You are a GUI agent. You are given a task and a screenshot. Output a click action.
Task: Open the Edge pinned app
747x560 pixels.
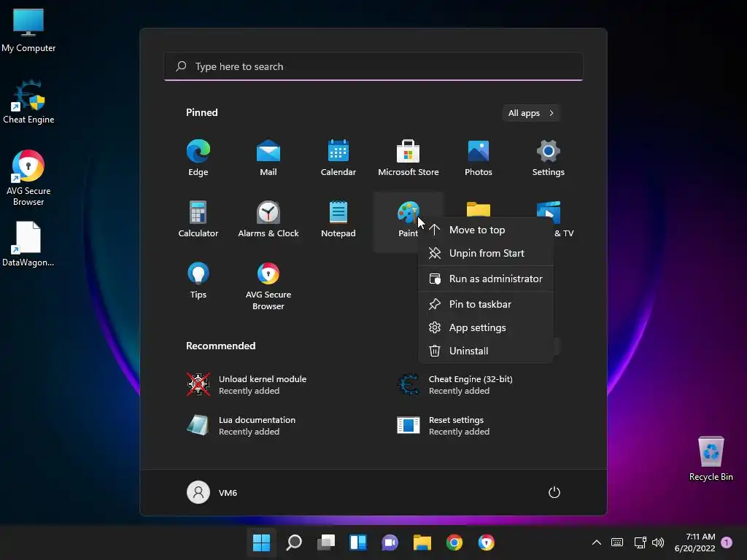[198, 158]
